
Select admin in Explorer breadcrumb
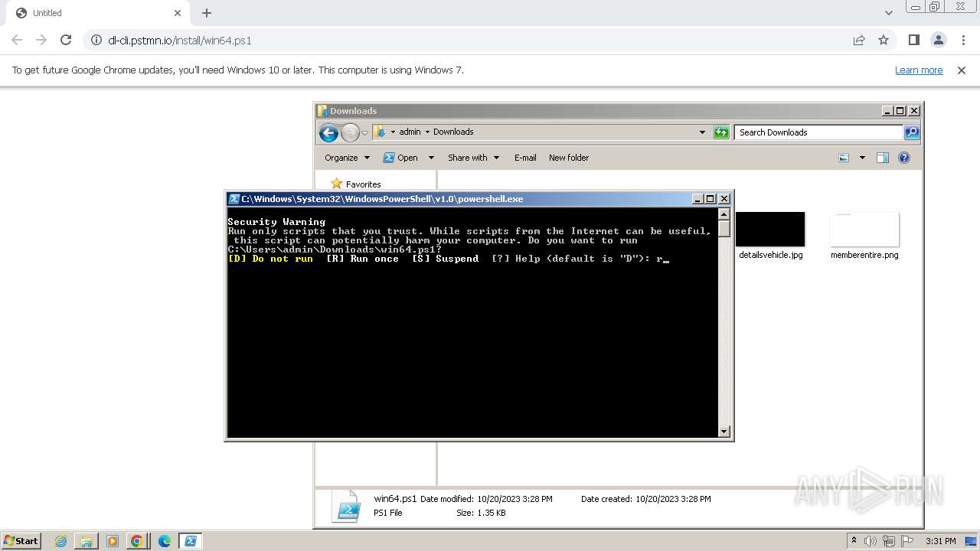pos(410,132)
